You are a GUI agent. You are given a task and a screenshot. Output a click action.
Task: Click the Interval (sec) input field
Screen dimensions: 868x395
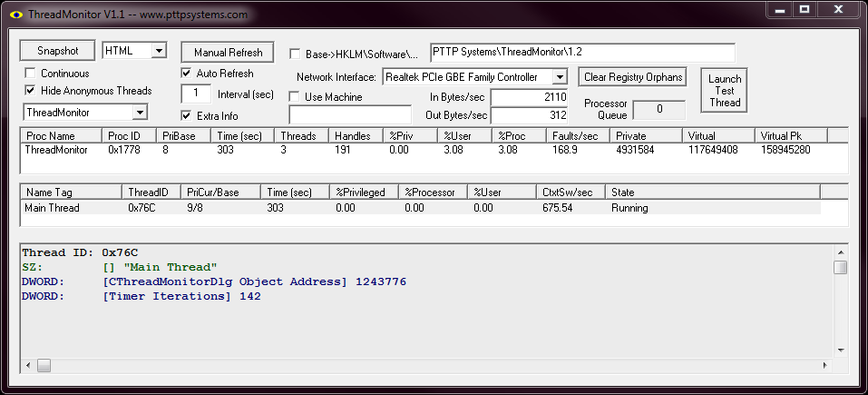196,94
